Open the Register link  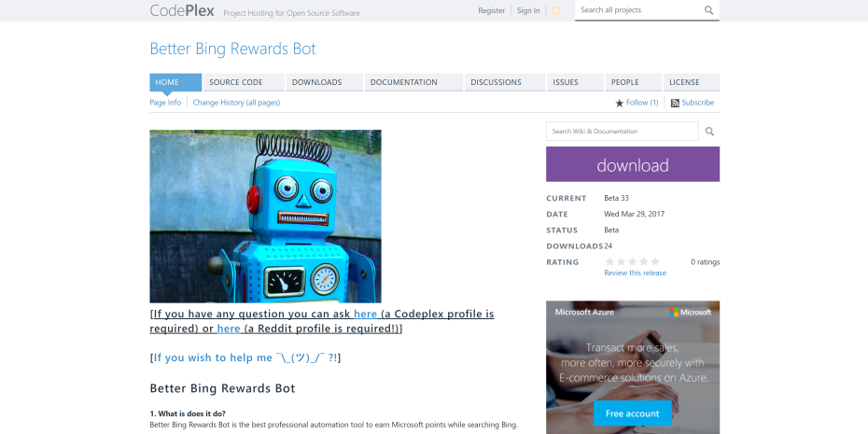click(x=491, y=11)
